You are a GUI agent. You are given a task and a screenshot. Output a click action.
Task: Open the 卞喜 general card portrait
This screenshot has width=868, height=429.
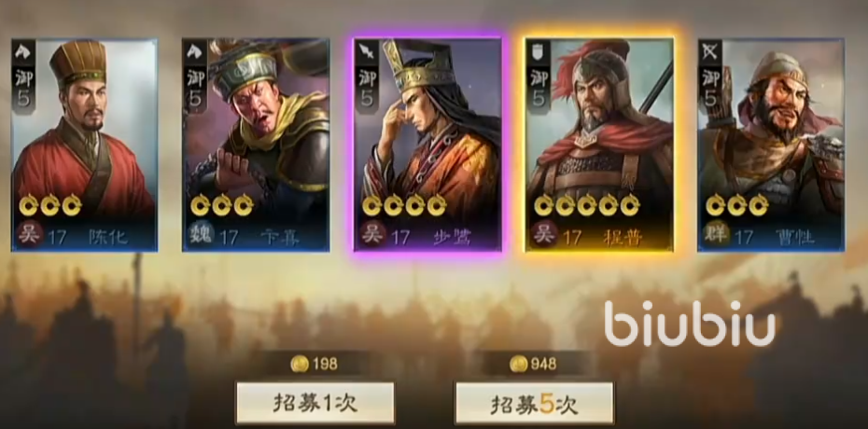257,145
